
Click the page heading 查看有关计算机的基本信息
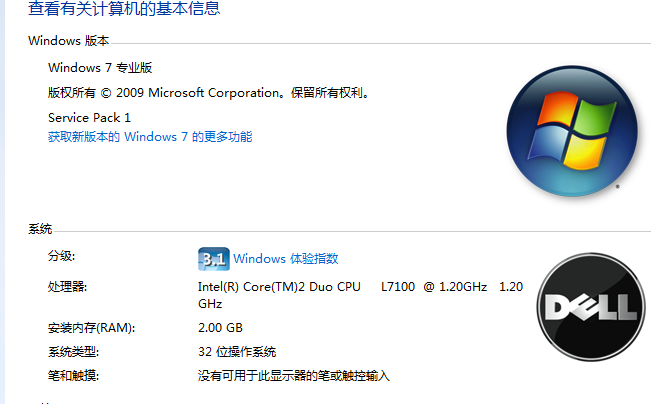(x=124, y=8)
